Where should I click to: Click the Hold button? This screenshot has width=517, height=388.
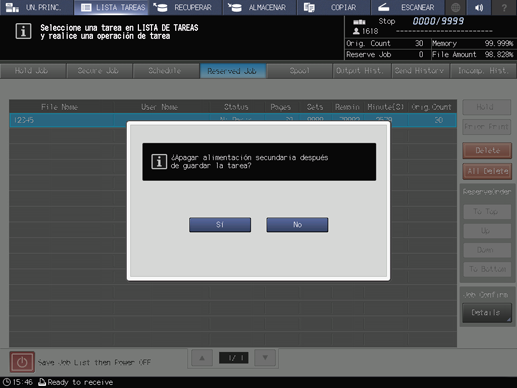(x=486, y=107)
